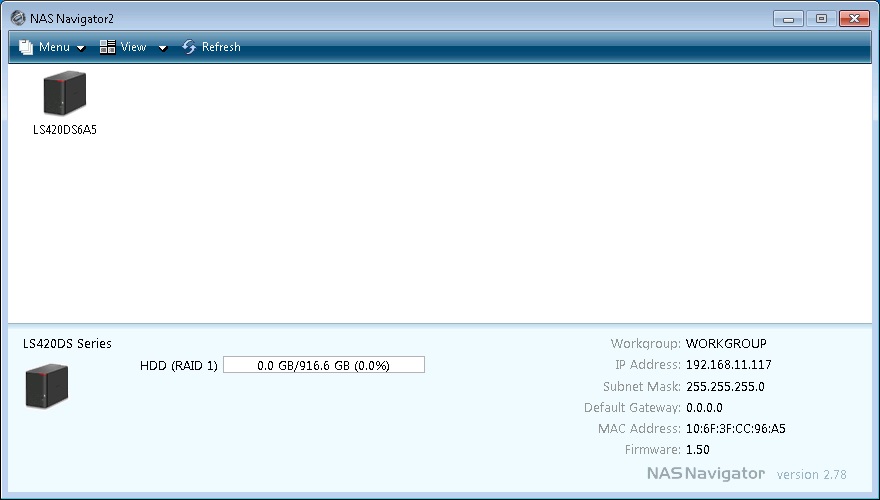The height and width of the screenshot is (500, 880).
Task: Click subnet mask 255.255.255.0
Action: pyautogui.click(x=725, y=387)
